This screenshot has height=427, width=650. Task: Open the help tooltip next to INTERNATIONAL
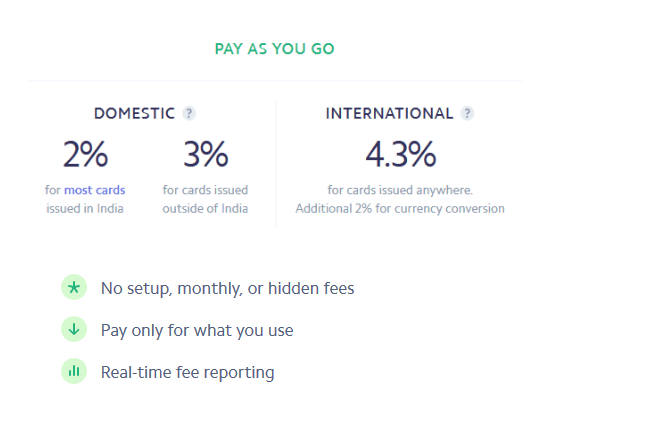coord(467,114)
